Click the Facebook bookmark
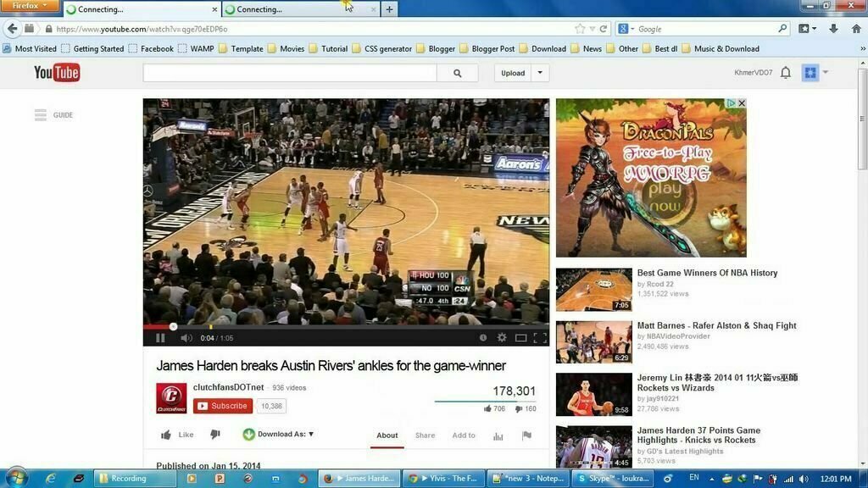The width and height of the screenshot is (868, 488). (x=151, y=48)
